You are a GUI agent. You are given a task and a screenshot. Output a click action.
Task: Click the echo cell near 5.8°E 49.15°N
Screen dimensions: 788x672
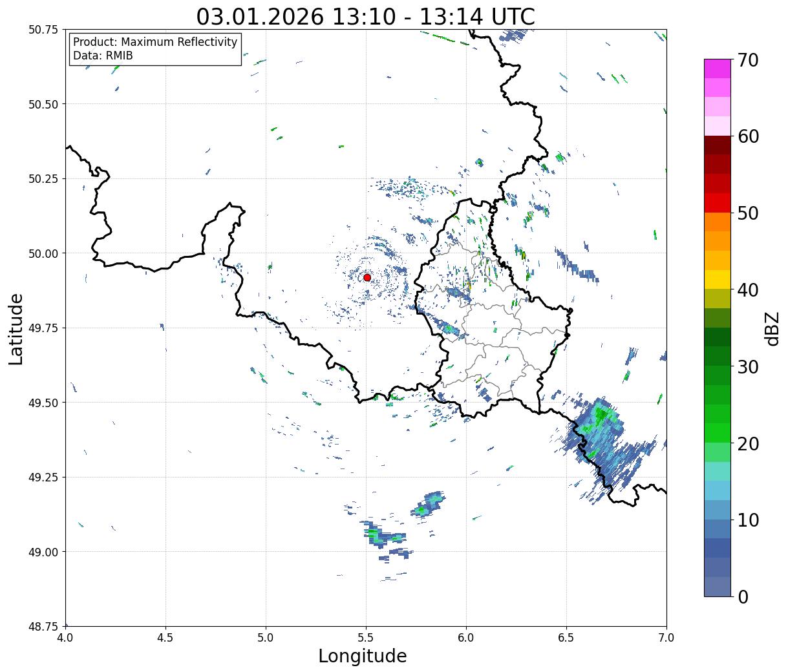(x=429, y=503)
